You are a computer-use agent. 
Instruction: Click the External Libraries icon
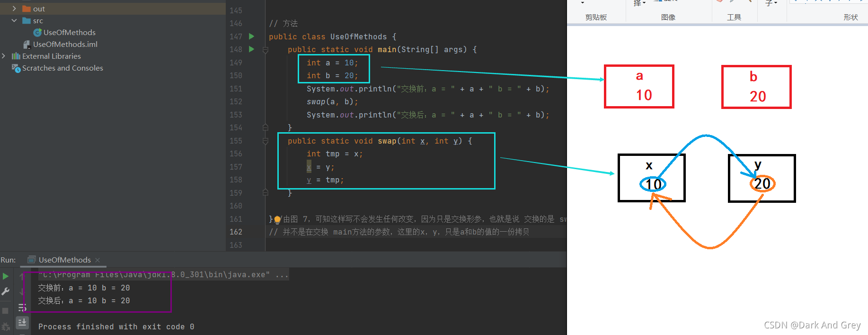pos(16,56)
